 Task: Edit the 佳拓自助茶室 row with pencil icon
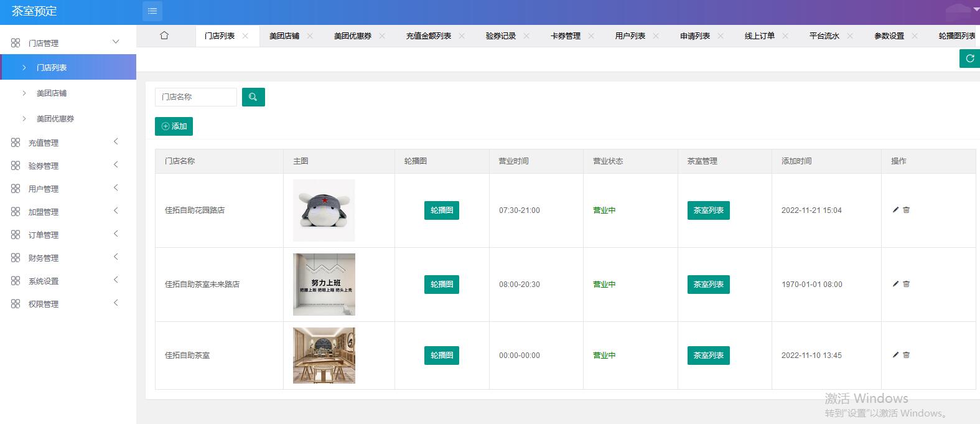(895, 355)
